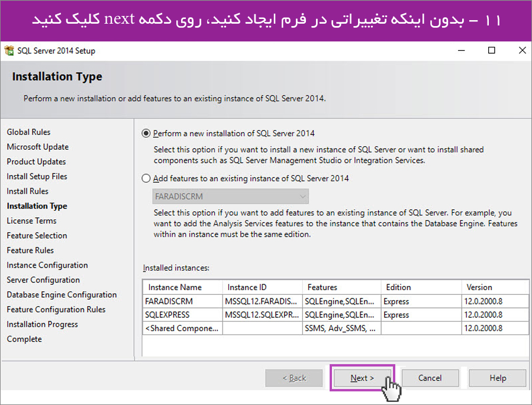532x405 pixels.
Task: Click the Instance ID column header
Action: [262, 287]
